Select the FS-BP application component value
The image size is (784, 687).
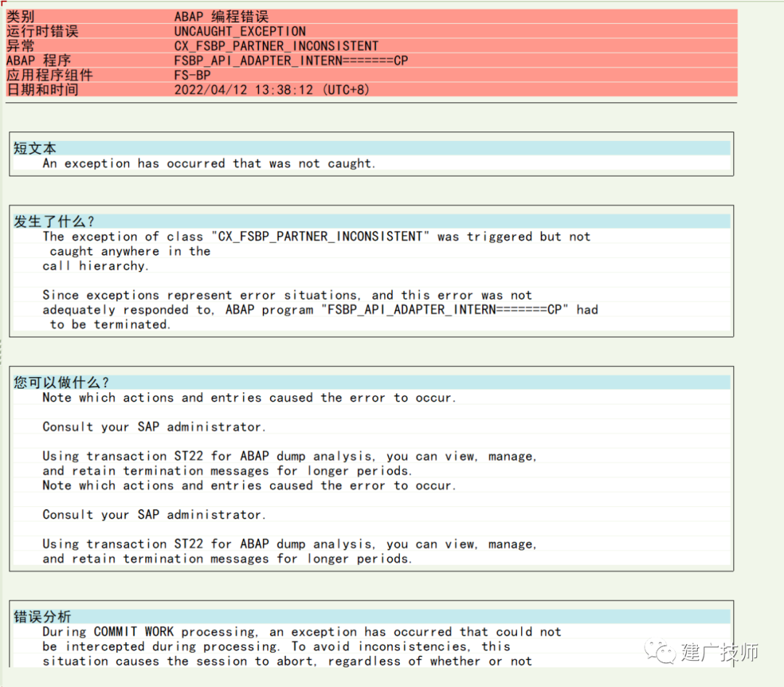192,75
